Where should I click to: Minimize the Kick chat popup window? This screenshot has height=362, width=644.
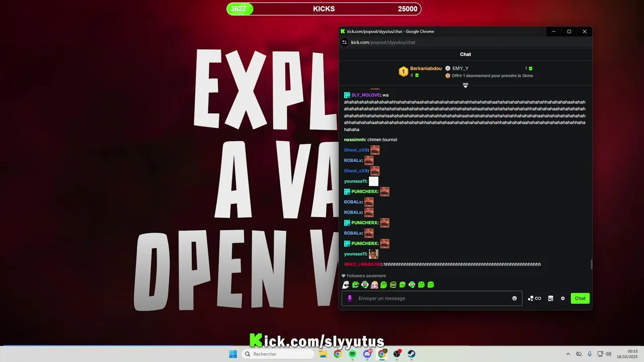(553, 31)
